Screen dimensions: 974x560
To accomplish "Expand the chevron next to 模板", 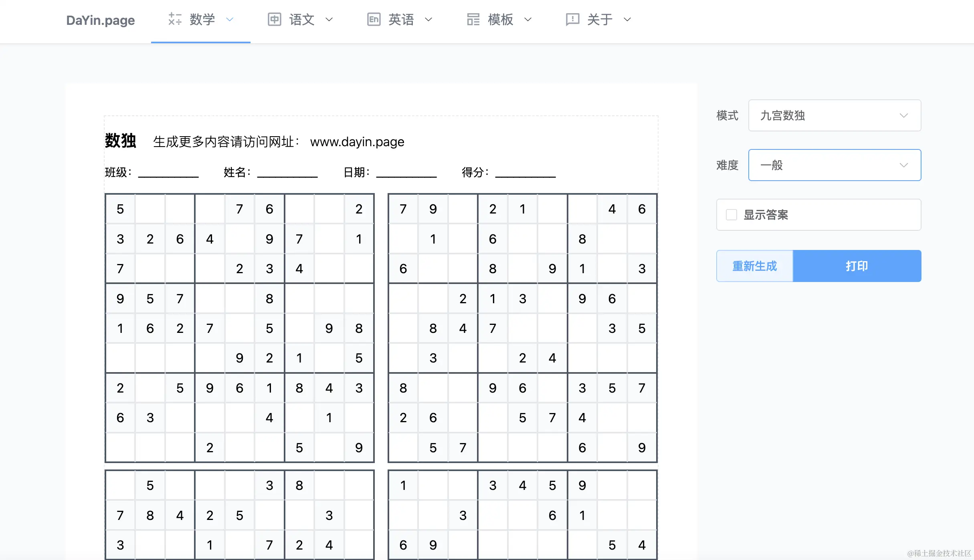I will (528, 19).
